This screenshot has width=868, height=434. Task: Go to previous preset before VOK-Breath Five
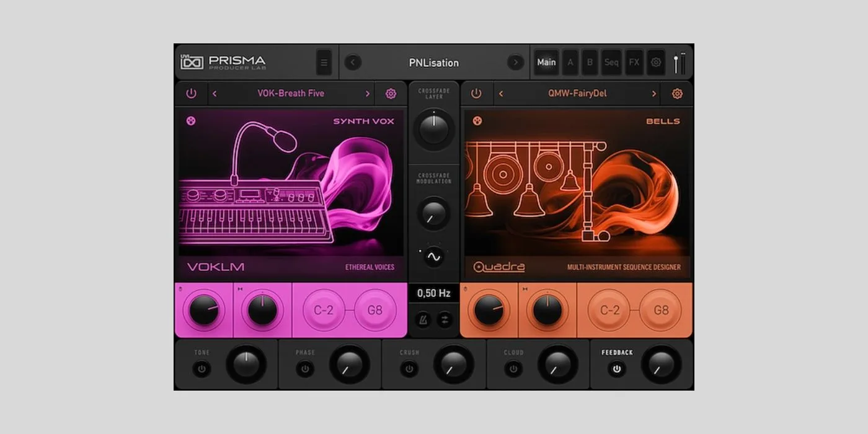pos(215,94)
